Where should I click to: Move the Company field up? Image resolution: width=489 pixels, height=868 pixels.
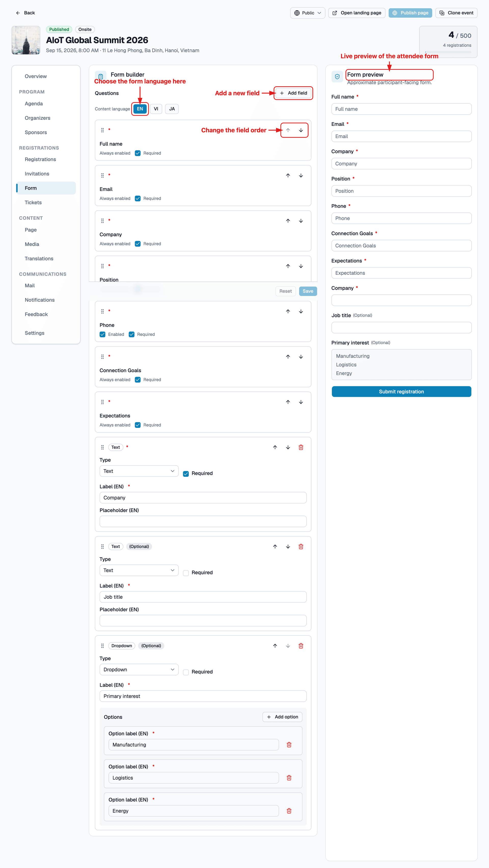(x=288, y=221)
